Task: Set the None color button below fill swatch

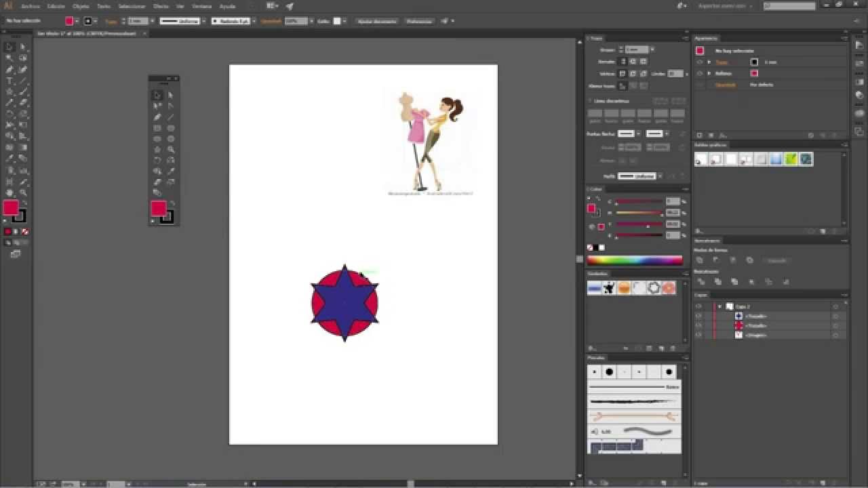Action: click(25, 232)
